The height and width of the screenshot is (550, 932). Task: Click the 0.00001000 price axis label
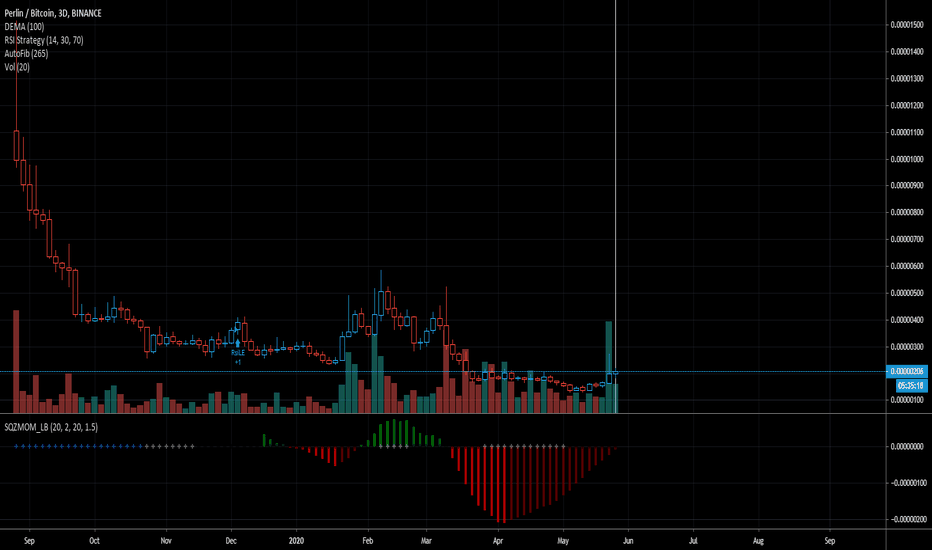(907, 159)
